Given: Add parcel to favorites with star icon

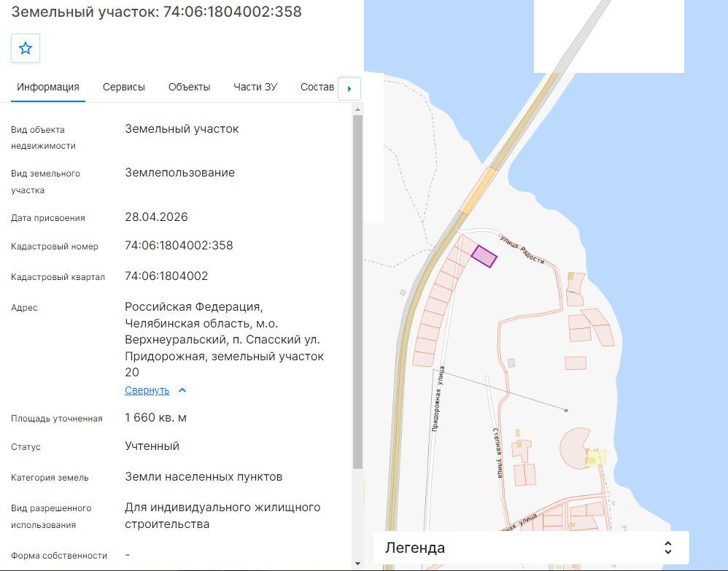Looking at the screenshot, I should [26, 48].
